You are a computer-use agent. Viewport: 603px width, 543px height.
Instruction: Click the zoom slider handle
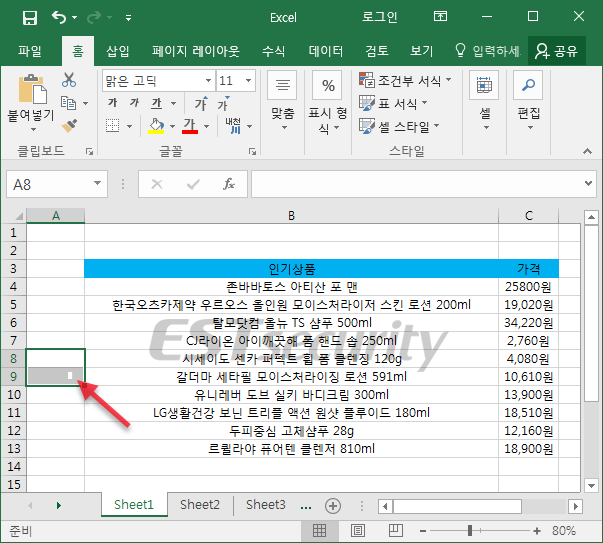click(x=470, y=531)
